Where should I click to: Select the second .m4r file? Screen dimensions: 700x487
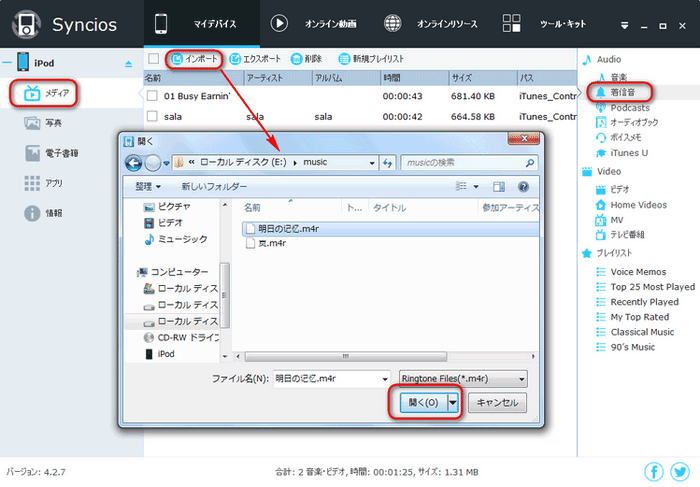pos(267,243)
